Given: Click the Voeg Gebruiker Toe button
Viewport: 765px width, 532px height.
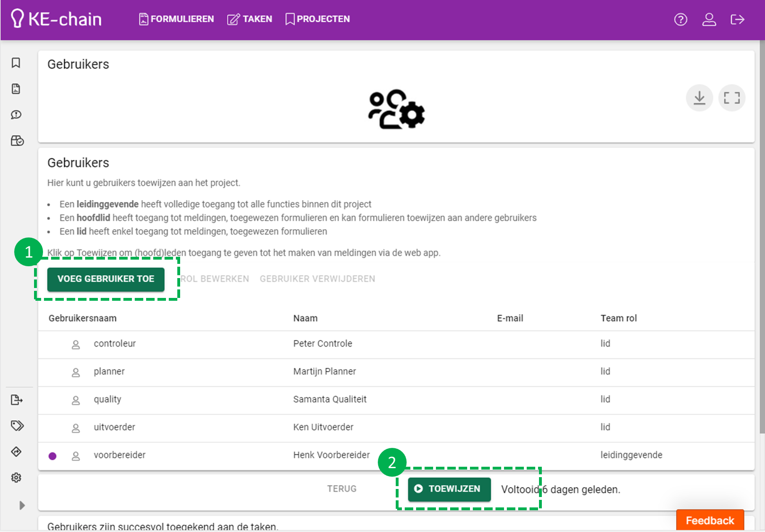Looking at the screenshot, I should click(106, 279).
